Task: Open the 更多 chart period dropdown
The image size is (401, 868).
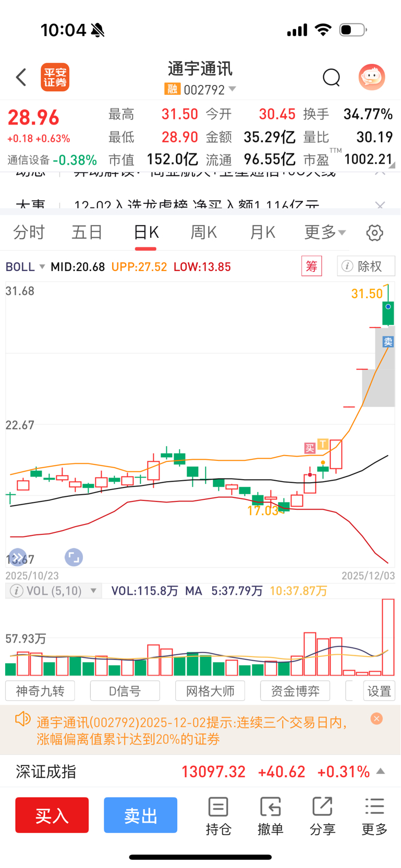Action: [x=325, y=232]
